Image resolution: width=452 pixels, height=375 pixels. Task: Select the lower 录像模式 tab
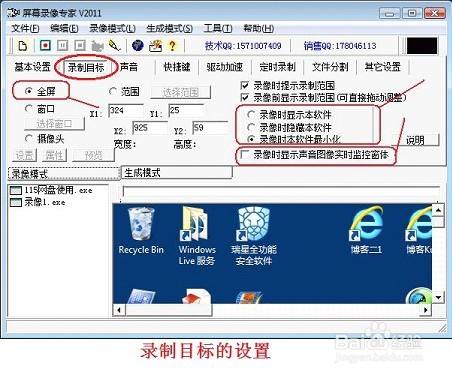pos(64,173)
